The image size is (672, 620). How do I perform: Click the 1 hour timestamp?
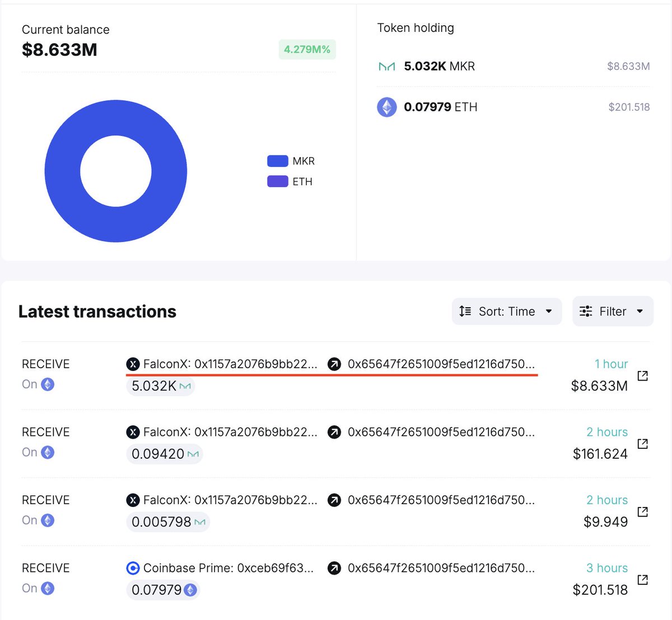coord(611,364)
